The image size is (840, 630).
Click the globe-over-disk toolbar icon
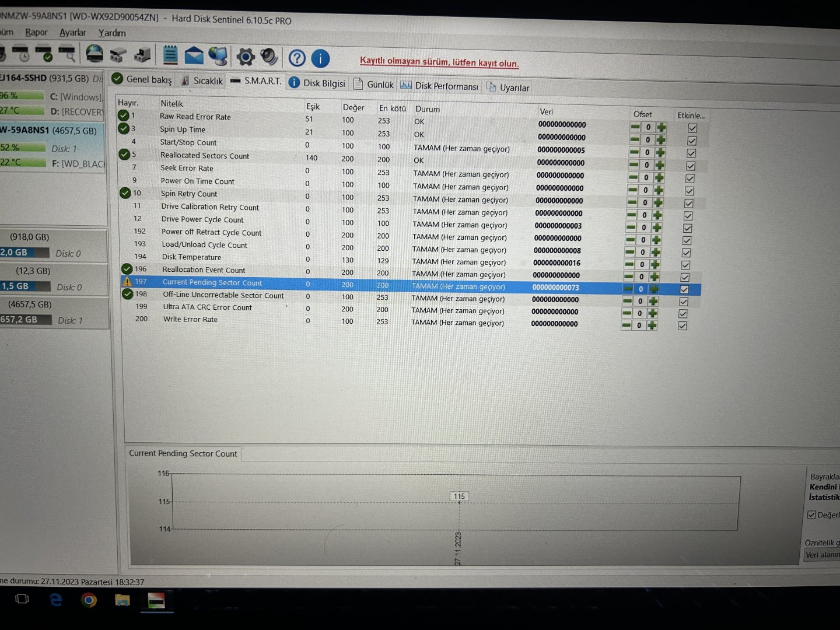[94, 54]
